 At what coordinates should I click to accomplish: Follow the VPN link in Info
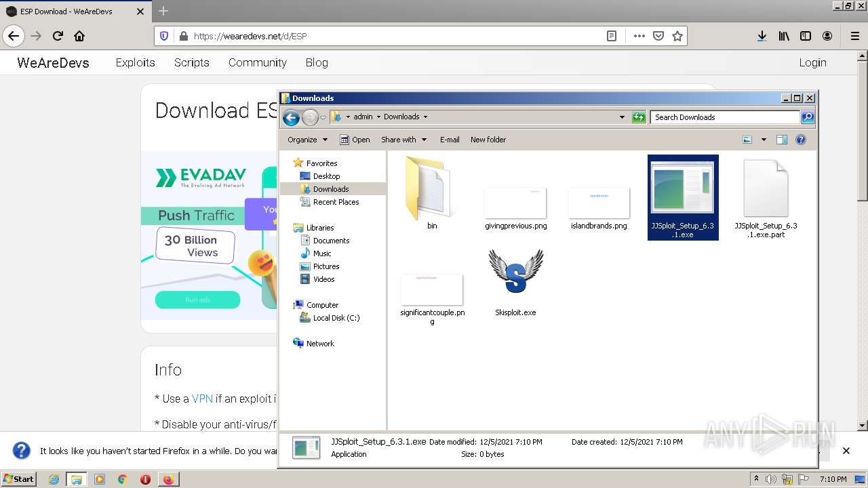tap(202, 399)
